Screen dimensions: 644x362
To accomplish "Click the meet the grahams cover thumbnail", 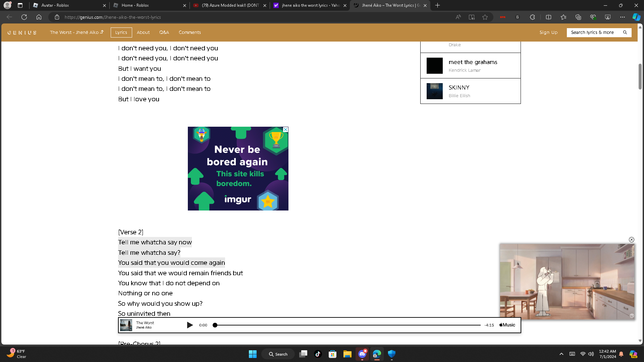I will click(435, 66).
